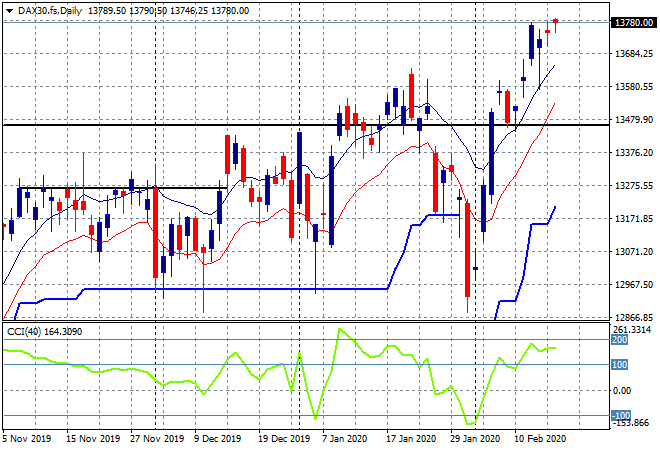Click the 13684.25 price axis label
Screen dimensions: 660x450
click(x=634, y=53)
